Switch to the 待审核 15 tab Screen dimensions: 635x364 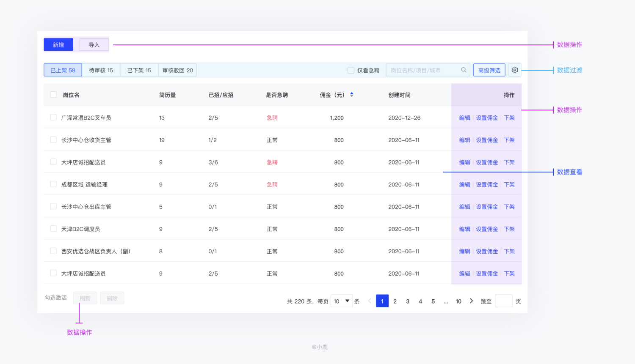click(x=101, y=70)
